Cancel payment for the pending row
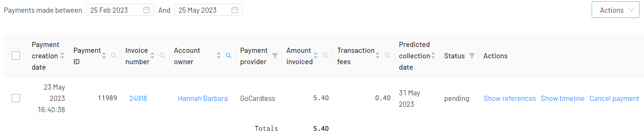This screenshot has height=140, width=644. [614, 98]
